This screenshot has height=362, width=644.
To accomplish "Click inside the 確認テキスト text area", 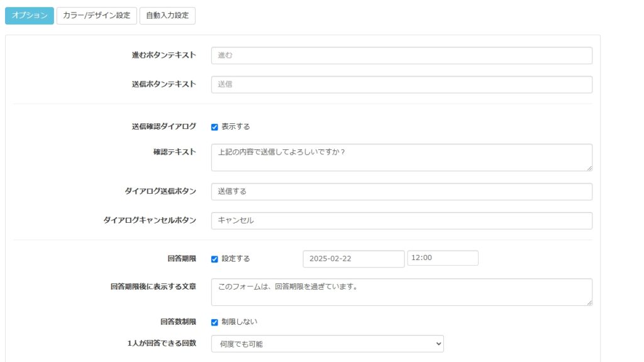I will pos(401,157).
